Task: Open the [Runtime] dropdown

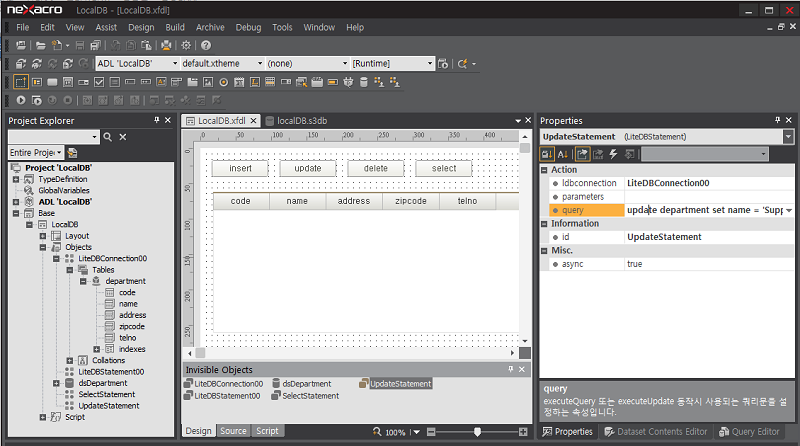Action: tap(430, 64)
